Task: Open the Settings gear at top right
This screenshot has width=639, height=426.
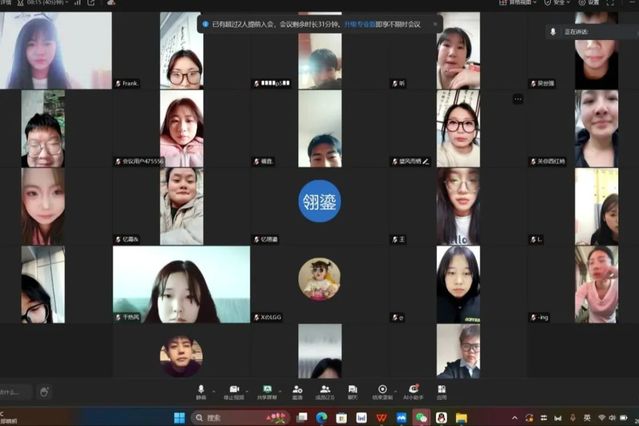Action: (589, 2)
